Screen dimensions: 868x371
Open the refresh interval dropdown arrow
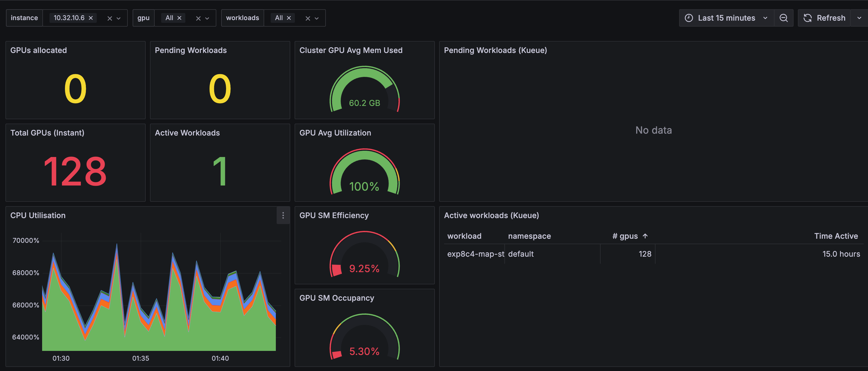859,18
